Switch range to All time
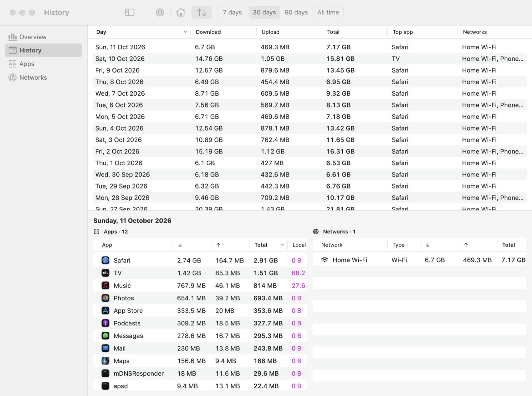 click(328, 13)
